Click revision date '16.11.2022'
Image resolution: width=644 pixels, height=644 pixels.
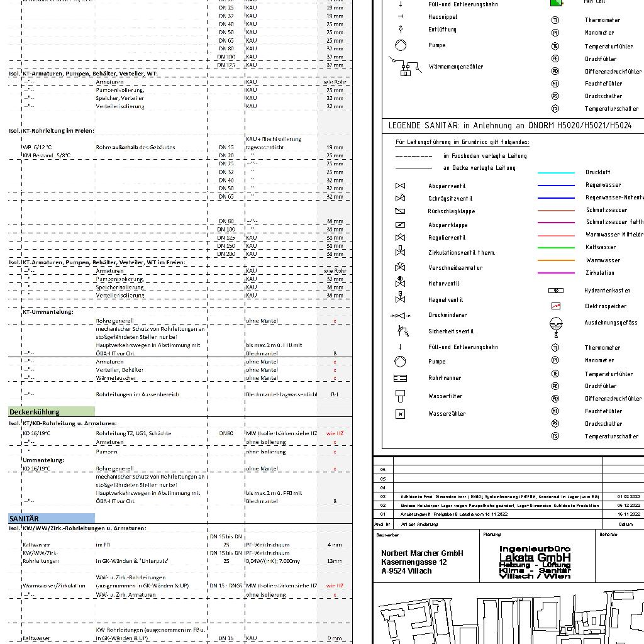click(628, 514)
